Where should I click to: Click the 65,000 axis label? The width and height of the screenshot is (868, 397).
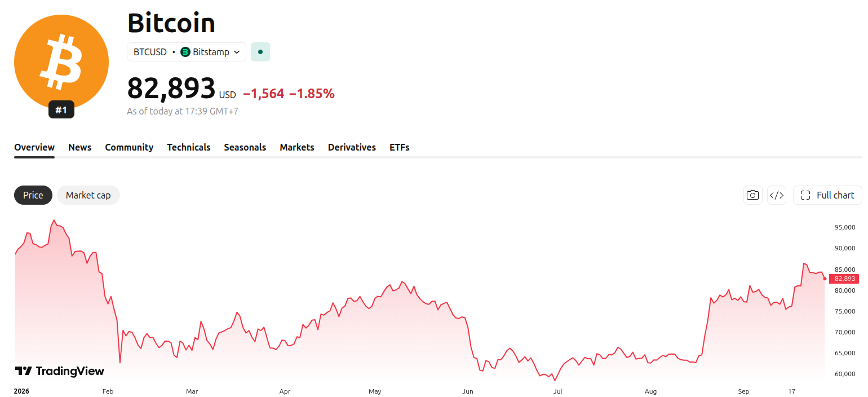click(x=845, y=353)
